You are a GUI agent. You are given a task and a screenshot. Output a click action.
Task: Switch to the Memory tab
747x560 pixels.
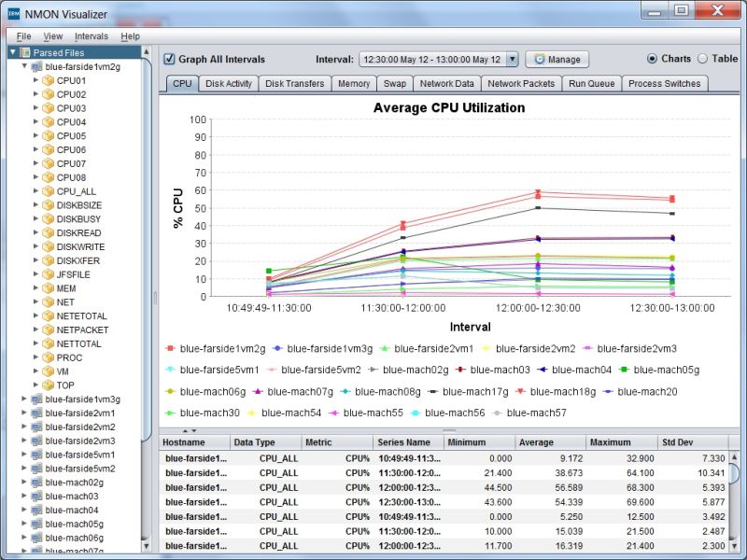pos(354,83)
